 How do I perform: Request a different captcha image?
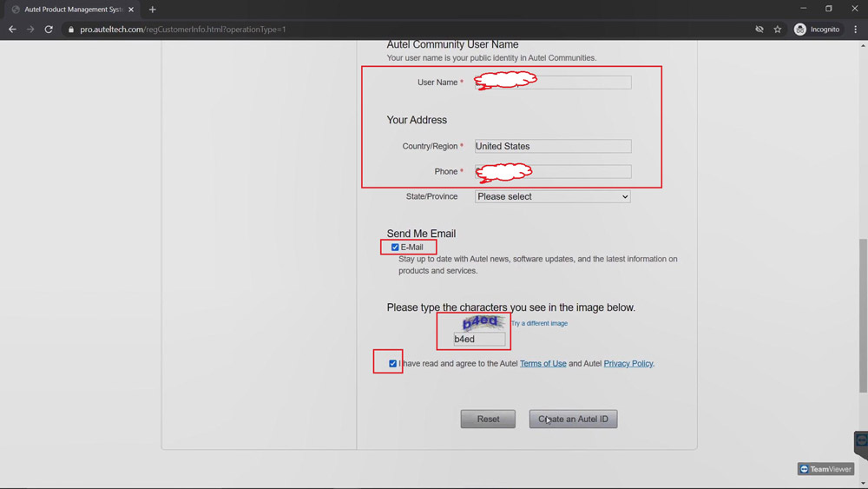click(539, 323)
